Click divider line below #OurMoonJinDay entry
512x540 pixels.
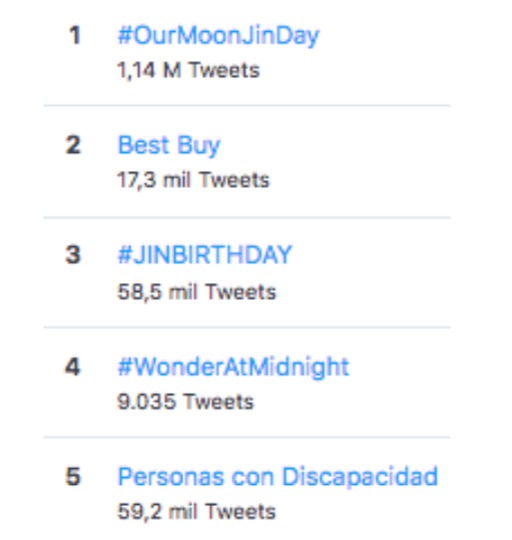point(247,106)
